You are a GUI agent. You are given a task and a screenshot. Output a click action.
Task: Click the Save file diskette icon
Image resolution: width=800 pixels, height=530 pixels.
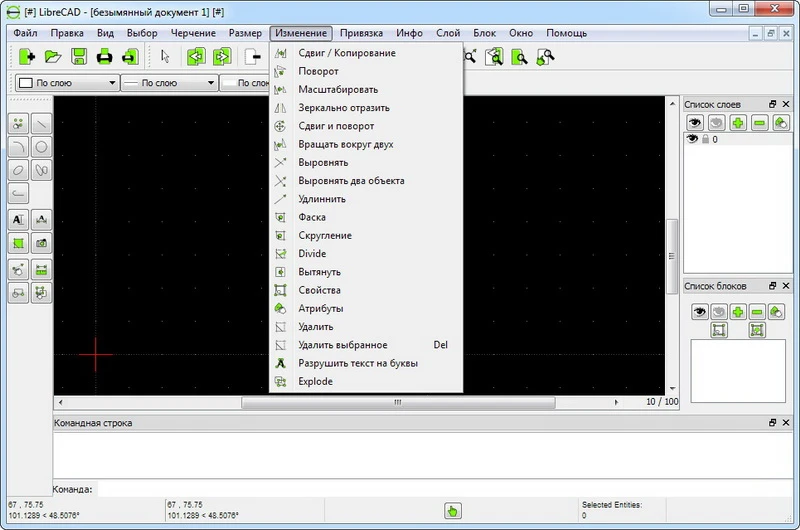click(78, 57)
